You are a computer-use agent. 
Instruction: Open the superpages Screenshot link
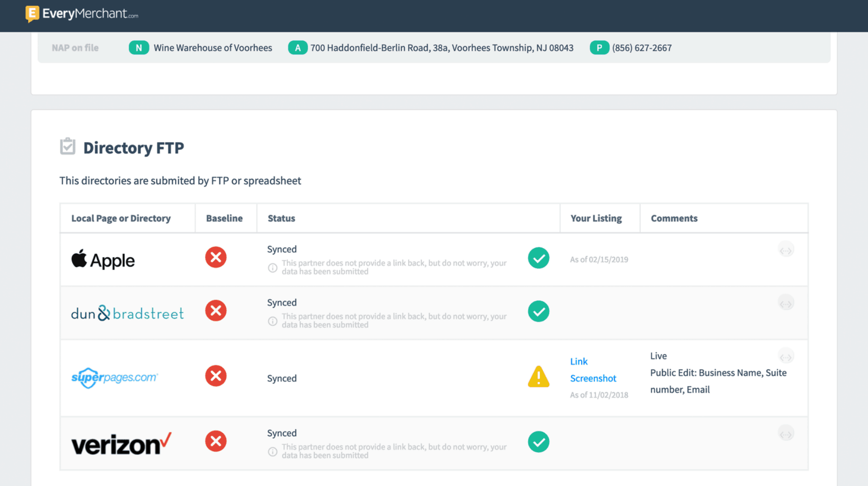pos(593,378)
